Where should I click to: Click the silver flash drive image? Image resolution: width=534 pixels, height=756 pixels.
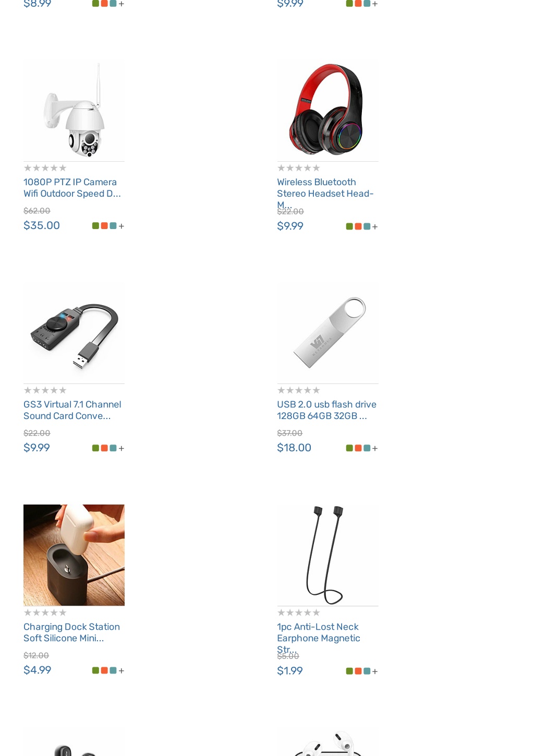click(x=327, y=333)
